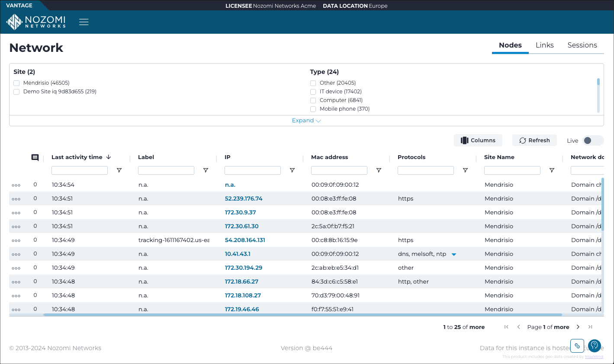Click label cell tracking-1611167402.us-ea
Image resolution: width=614 pixels, height=364 pixels.
click(174, 240)
